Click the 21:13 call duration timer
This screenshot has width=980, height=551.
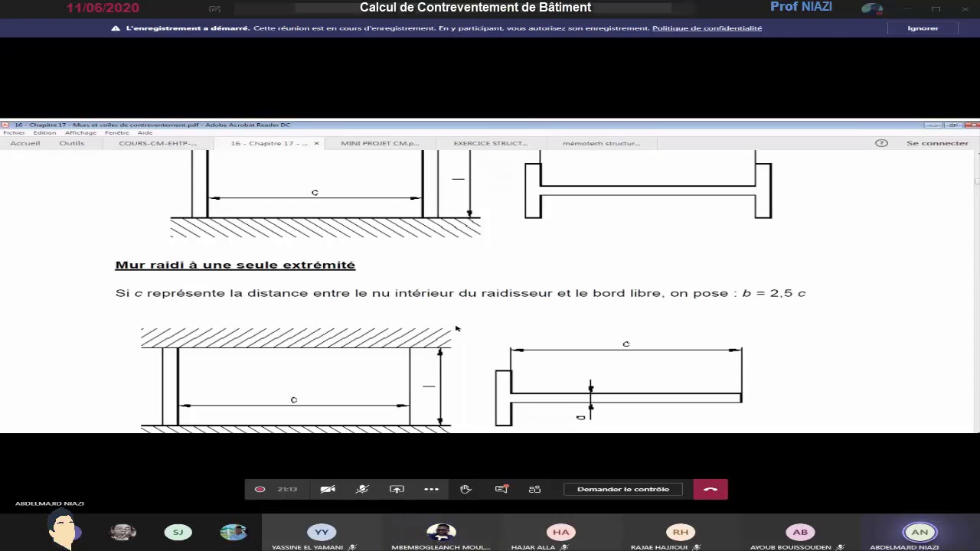287,489
